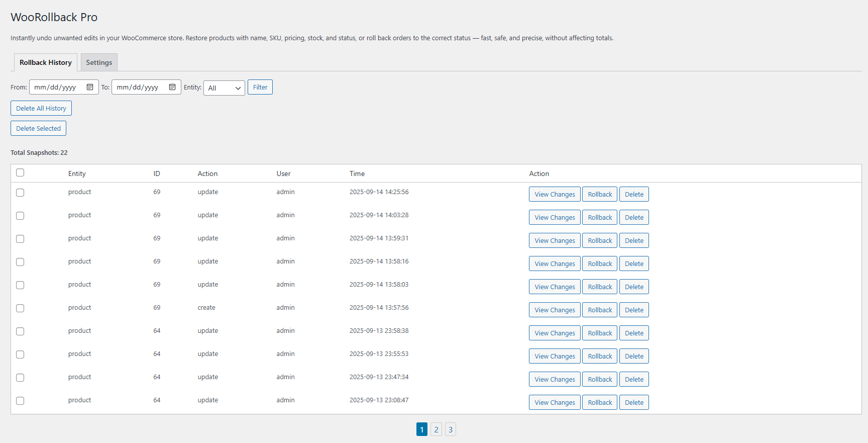Rollback the snapshot at 14:25:56
The height and width of the screenshot is (443, 868).
600,194
